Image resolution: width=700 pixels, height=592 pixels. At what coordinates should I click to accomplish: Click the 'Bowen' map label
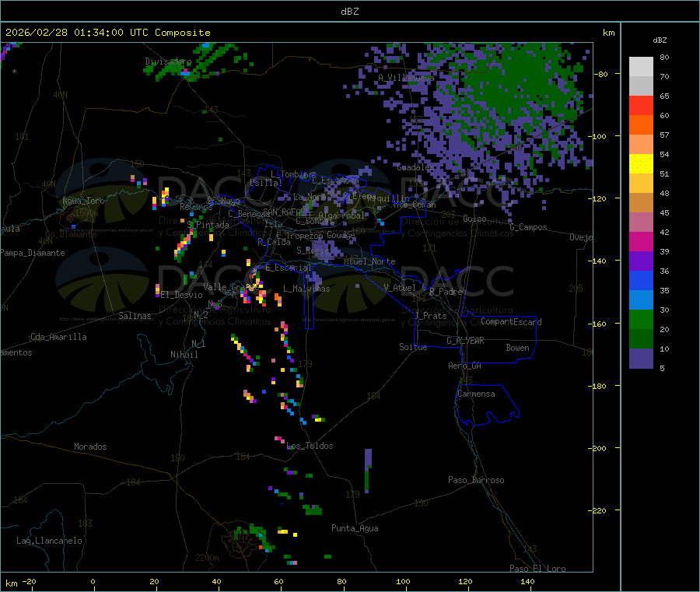[x=517, y=348]
